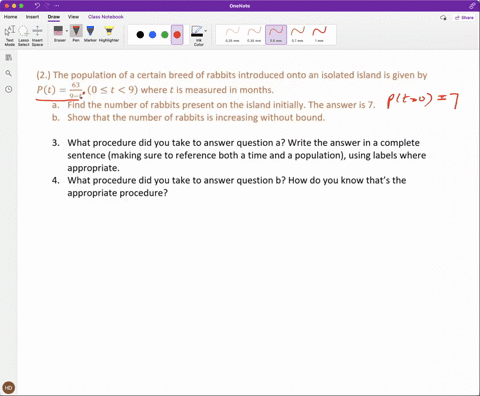Viewport: 480px width, 396px height.
Task: Choose the 1 mm pen thickness
Action: coord(319,34)
